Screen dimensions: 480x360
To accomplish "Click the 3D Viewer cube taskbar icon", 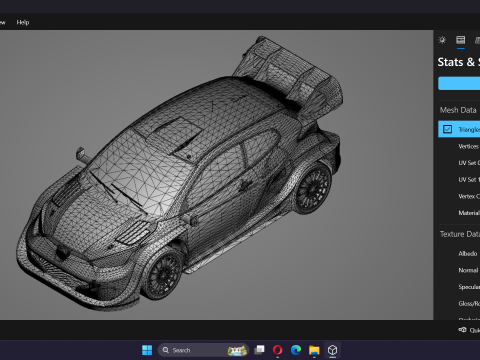I will [x=332, y=350].
